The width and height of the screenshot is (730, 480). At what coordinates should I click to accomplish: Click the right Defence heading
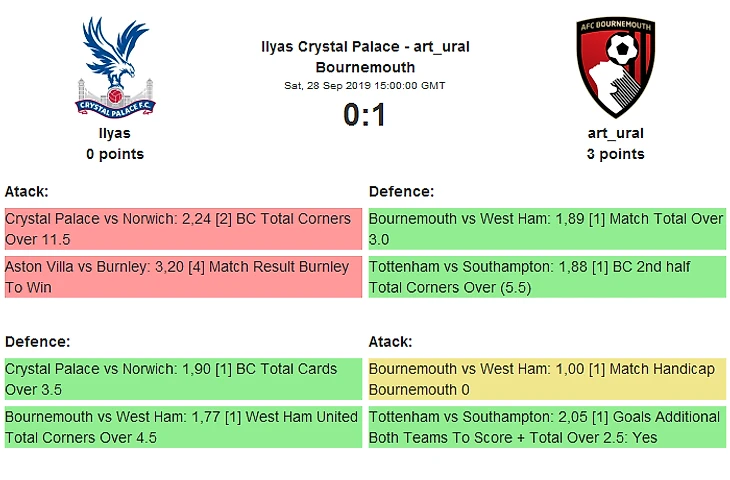pos(401,191)
